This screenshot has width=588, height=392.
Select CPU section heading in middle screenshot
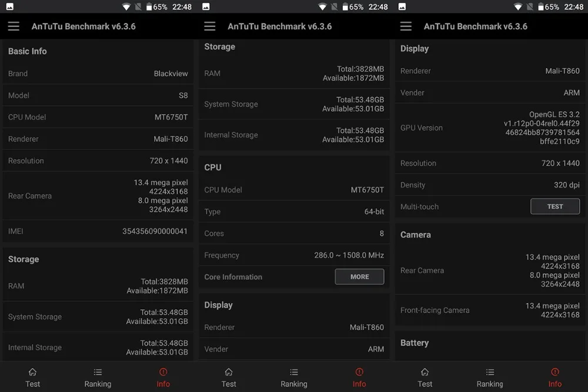tap(213, 167)
